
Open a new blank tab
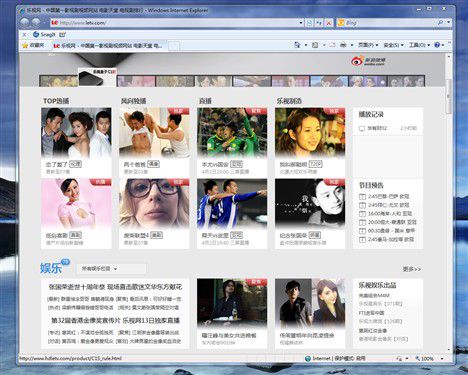coord(174,46)
